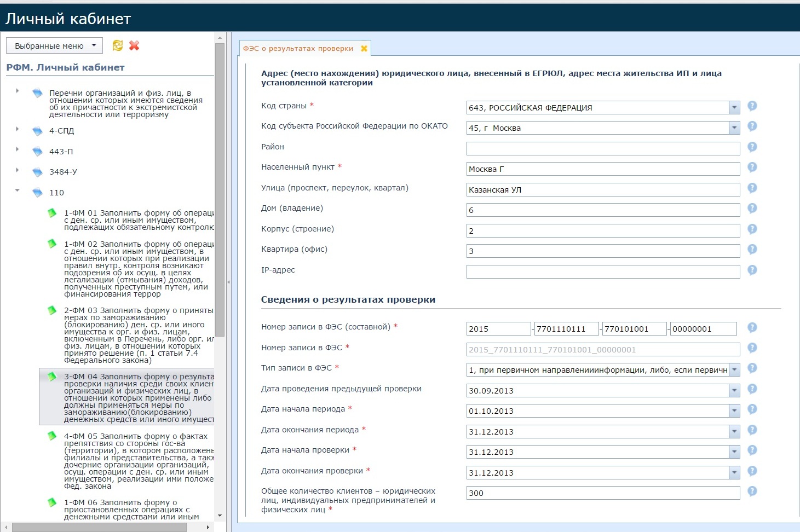Image resolution: width=800 pixels, height=532 pixels.
Task: Click the left panel scroll-down arrow
Action: pyautogui.click(x=220, y=516)
